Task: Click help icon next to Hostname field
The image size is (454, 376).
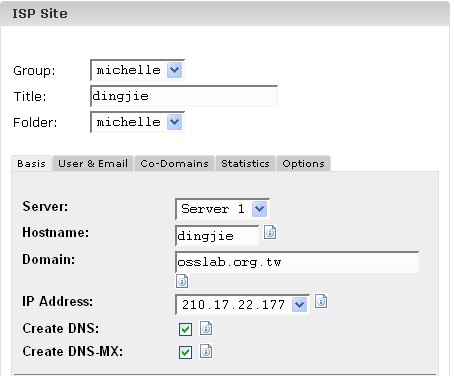Action: click(270, 232)
